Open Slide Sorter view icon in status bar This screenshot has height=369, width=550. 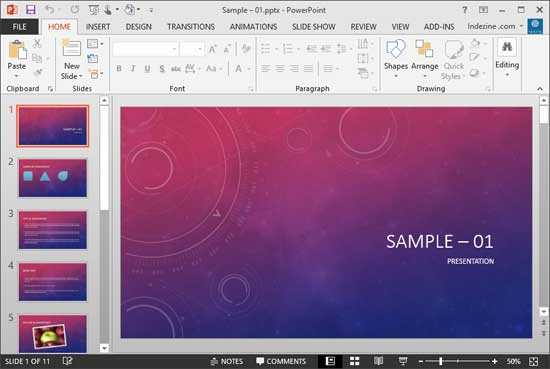coord(355,361)
